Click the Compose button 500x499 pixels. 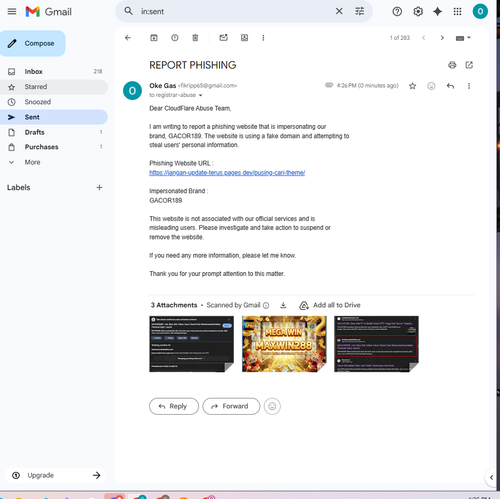pyautogui.click(x=33, y=43)
